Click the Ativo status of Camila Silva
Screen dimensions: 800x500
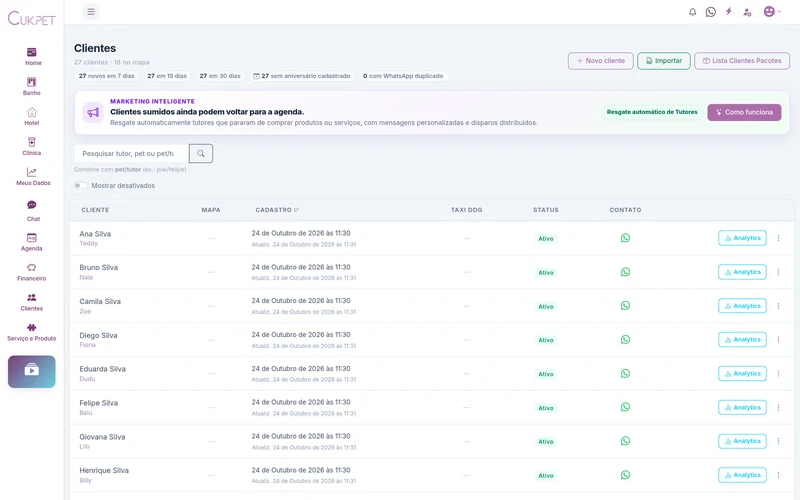pyautogui.click(x=546, y=307)
